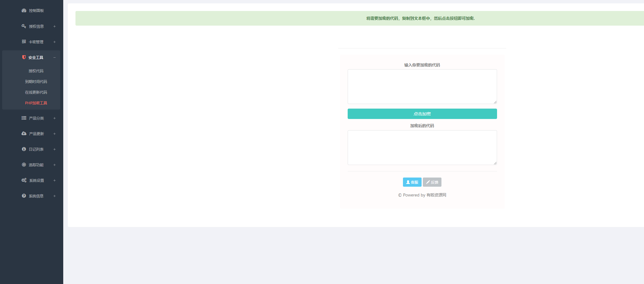Viewport: 644px width, 284px height.
Task: Click the target icon beside 追踪功能
Action: coord(24,165)
